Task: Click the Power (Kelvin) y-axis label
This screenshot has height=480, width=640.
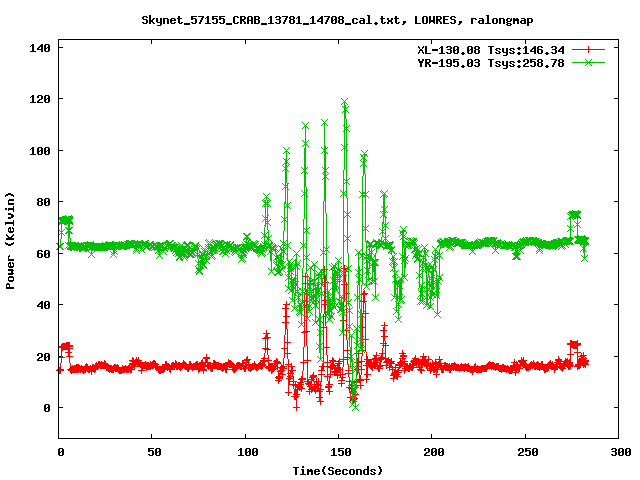Action: (x=10, y=240)
